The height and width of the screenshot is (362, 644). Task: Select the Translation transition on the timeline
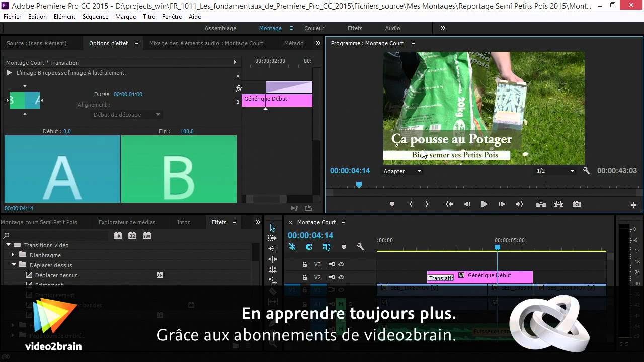click(x=441, y=278)
